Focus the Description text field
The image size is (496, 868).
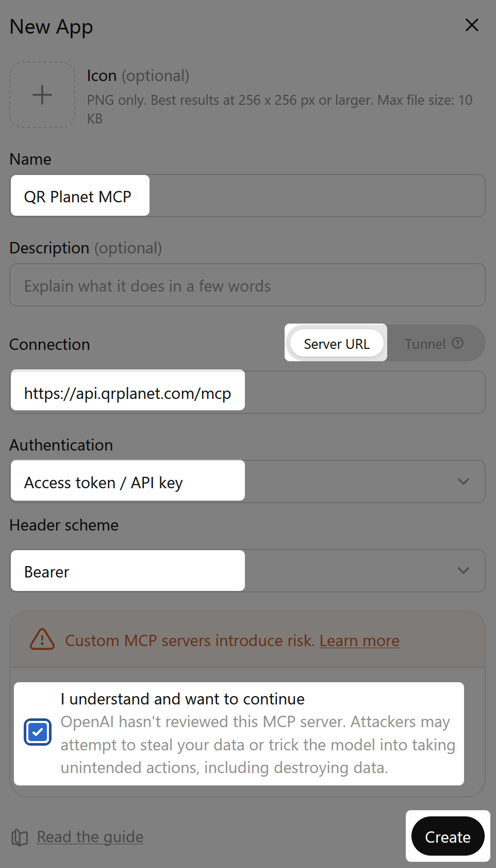[247, 285]
